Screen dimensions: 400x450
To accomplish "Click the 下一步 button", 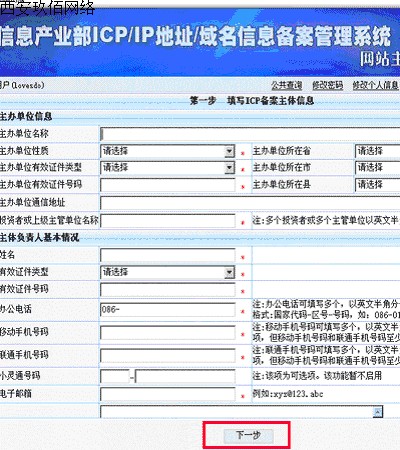I will click(x=248, y=436).
